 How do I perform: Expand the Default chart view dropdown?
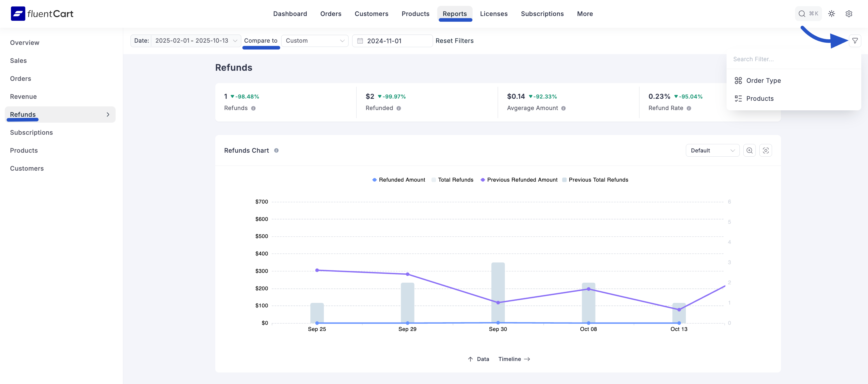tap(712, 150)
